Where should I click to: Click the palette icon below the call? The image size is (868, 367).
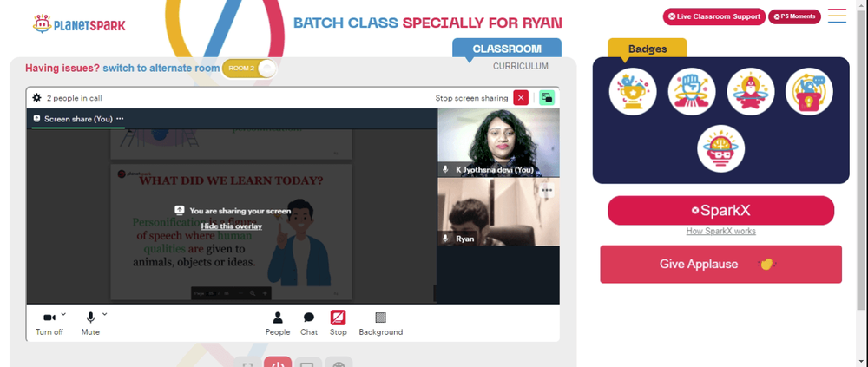coord(339,363)
